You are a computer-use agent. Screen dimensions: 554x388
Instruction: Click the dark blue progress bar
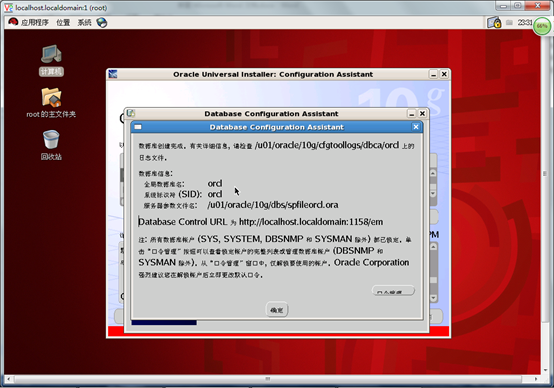tap(164, 322)
